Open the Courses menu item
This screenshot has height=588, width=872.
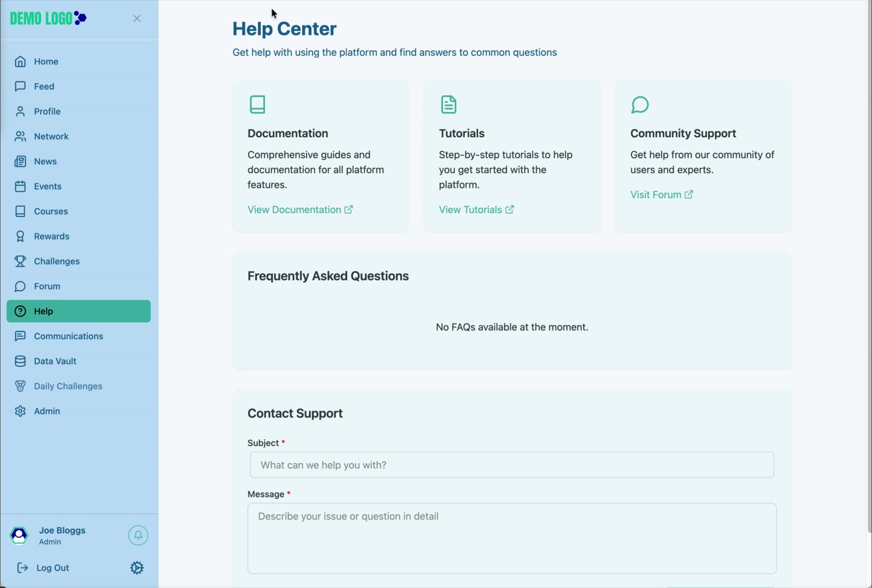tap(78, 211)
